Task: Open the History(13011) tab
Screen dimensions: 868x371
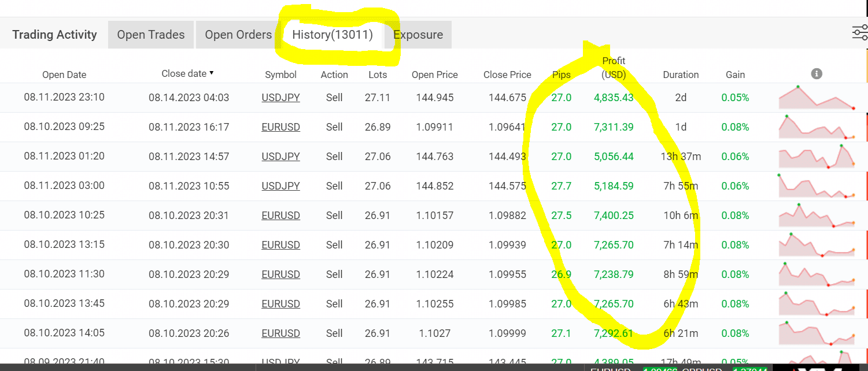Action: pyautogui.click(x=333, y=35)
